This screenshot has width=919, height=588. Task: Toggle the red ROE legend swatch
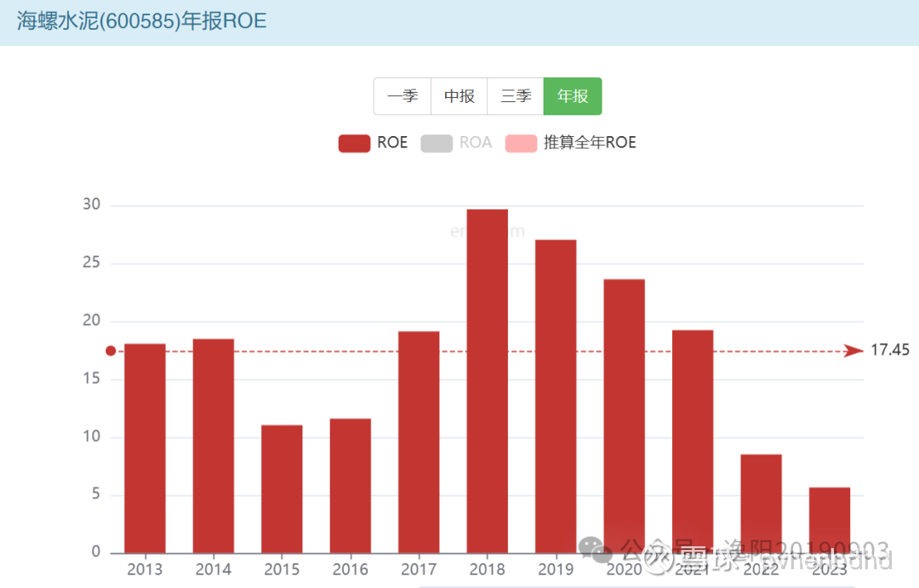355,143
